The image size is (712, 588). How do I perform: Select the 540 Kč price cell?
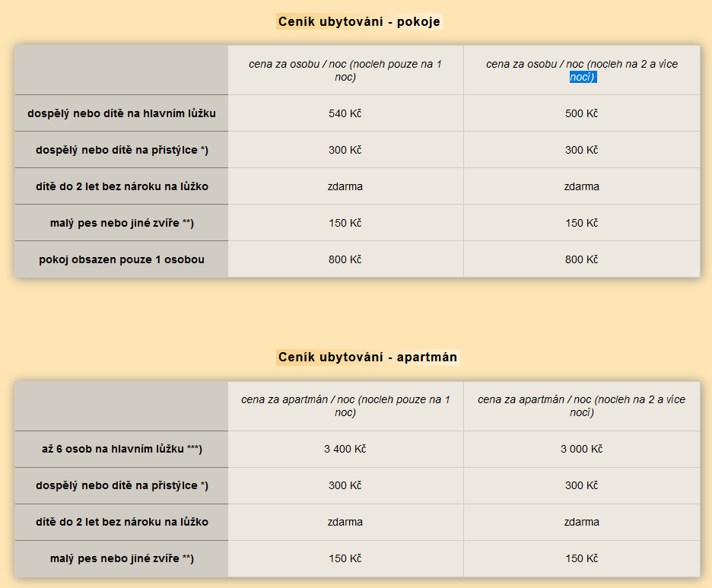[345, 113]
